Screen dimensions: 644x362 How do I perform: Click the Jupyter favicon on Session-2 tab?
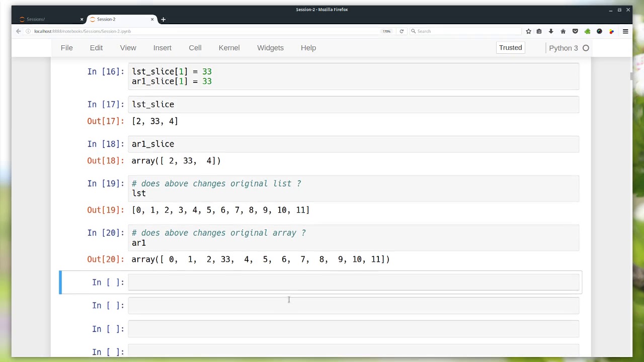pyautogui.click(x=92, y=19)
